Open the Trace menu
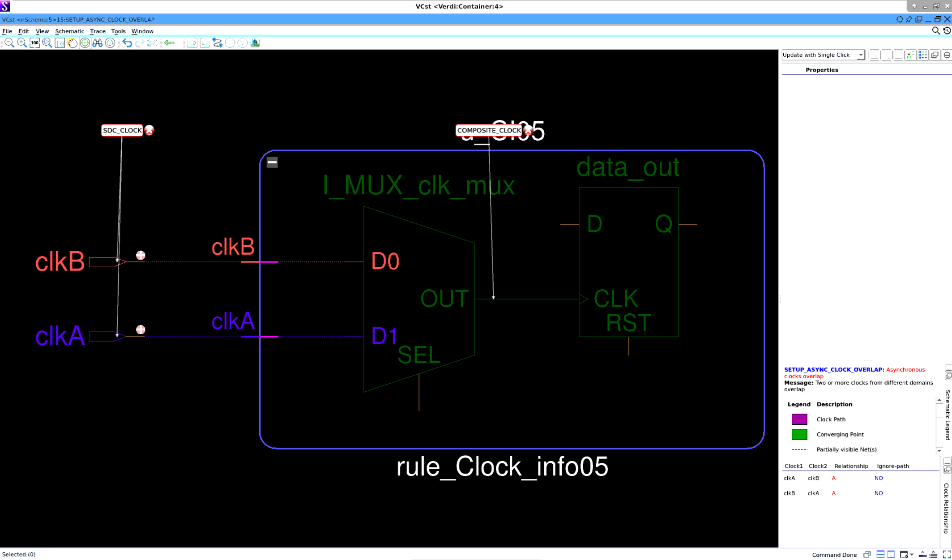Screen dimensions: 952x560 click(98, 31)
